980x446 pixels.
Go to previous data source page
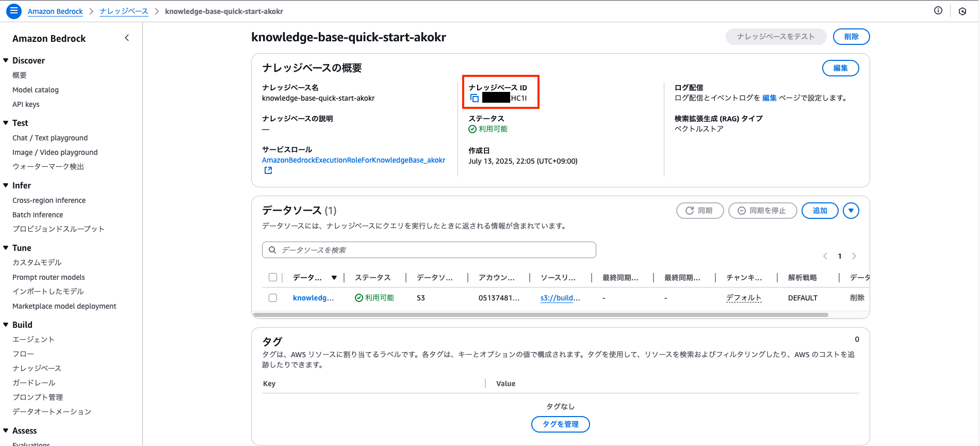(x=825, y=256)
